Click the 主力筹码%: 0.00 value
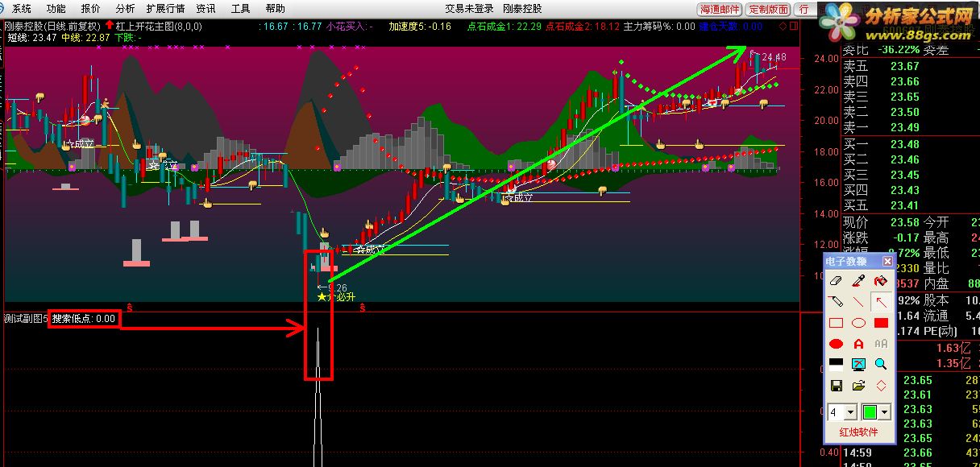This screenshot has height=467, width=980. point(659,27)
